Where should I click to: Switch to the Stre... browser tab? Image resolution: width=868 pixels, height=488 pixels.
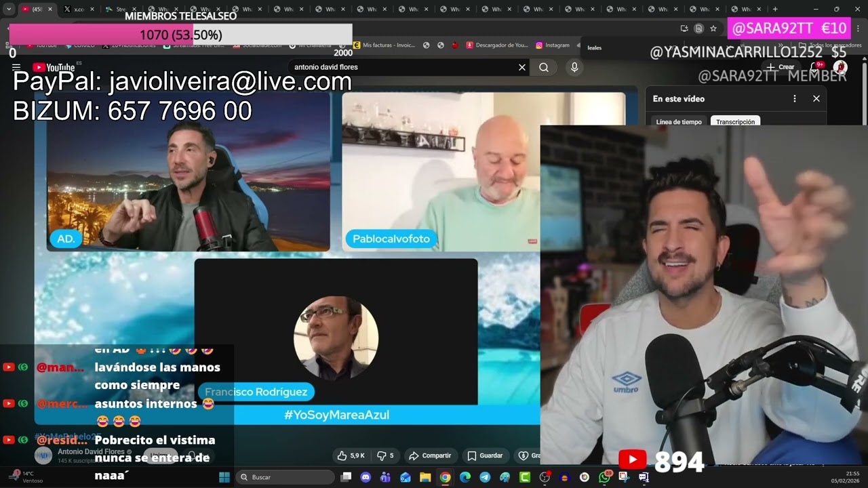[x=121, y=9]
